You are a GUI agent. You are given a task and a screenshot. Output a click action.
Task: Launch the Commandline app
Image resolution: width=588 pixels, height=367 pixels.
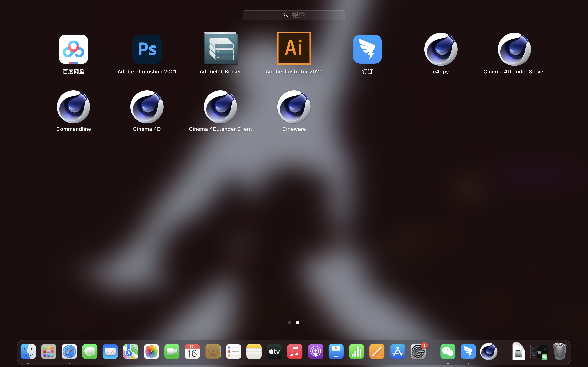pos(73,107)
